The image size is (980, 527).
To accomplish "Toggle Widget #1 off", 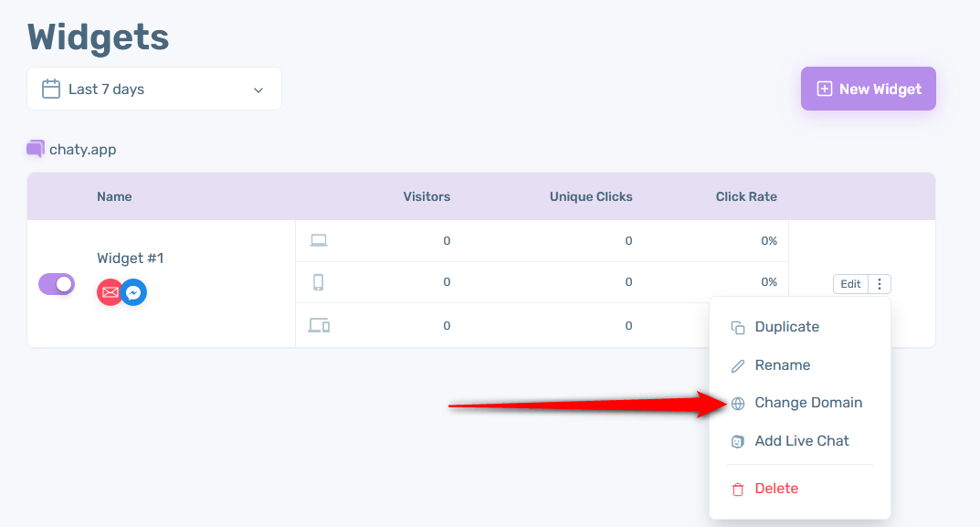I will click(x=57, y=284).
